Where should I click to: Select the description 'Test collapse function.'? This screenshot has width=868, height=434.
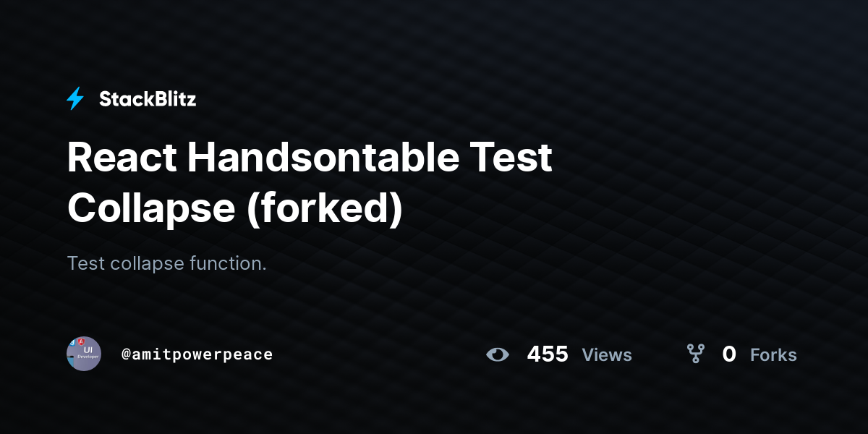click(x=167, y=263)
